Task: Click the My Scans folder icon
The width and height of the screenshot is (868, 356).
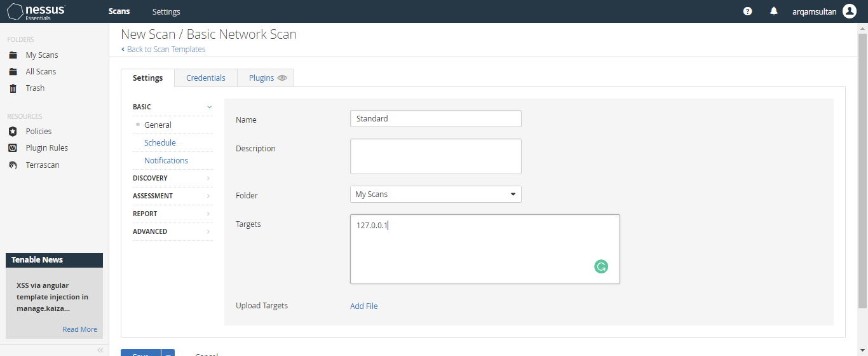Action: pyautogui.click(x=13, y=55)
